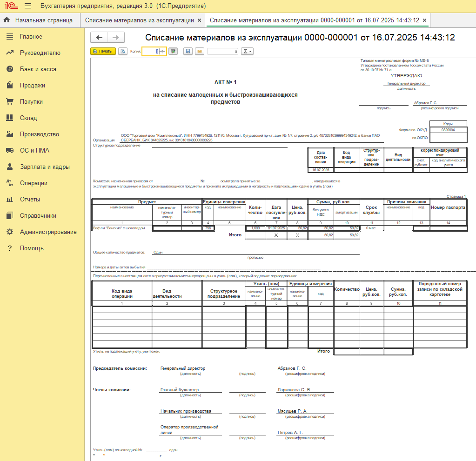The width and height of the screenshot is (476, 461).
Task: Open print preview magnifier icon
Action: (123, 51)
